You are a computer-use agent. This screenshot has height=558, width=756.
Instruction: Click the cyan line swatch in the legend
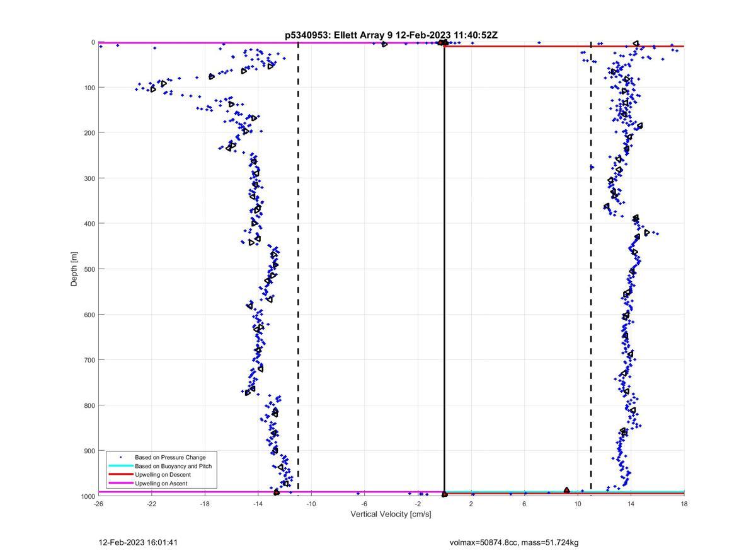point(120,466)
